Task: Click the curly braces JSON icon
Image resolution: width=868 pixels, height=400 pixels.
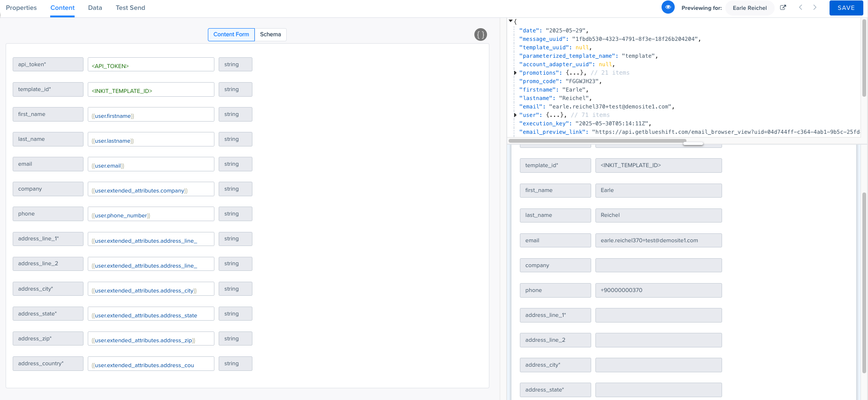Action: pos(480,34)
